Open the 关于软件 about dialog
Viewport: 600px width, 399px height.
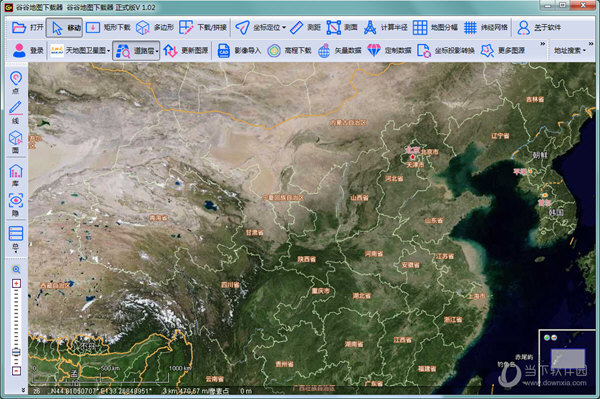[538, 28]
